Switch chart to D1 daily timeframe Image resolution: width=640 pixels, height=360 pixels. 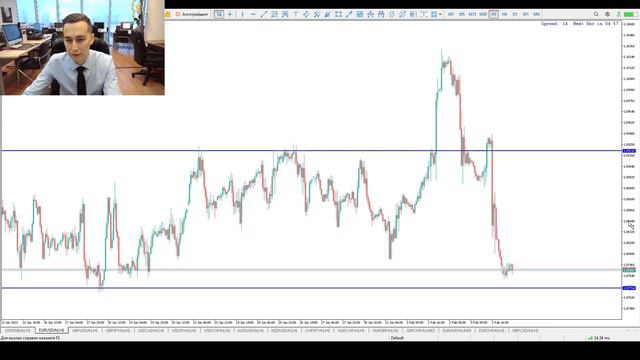515,14
